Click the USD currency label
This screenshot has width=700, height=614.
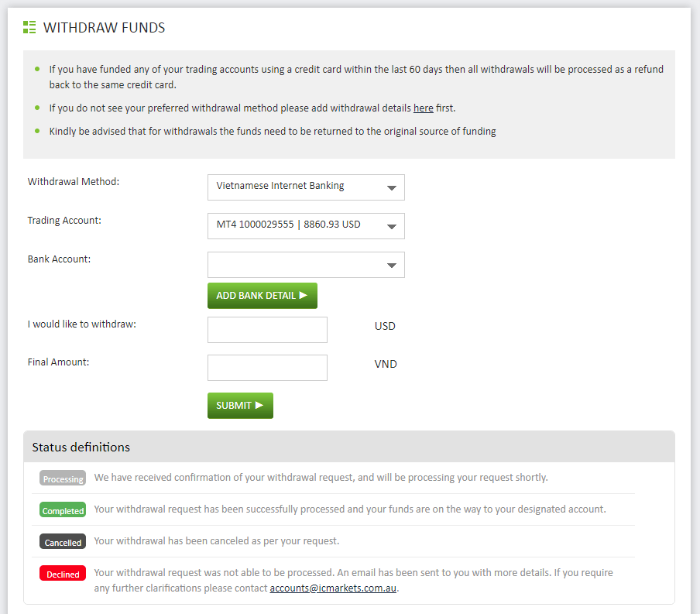tap(385, 326)
